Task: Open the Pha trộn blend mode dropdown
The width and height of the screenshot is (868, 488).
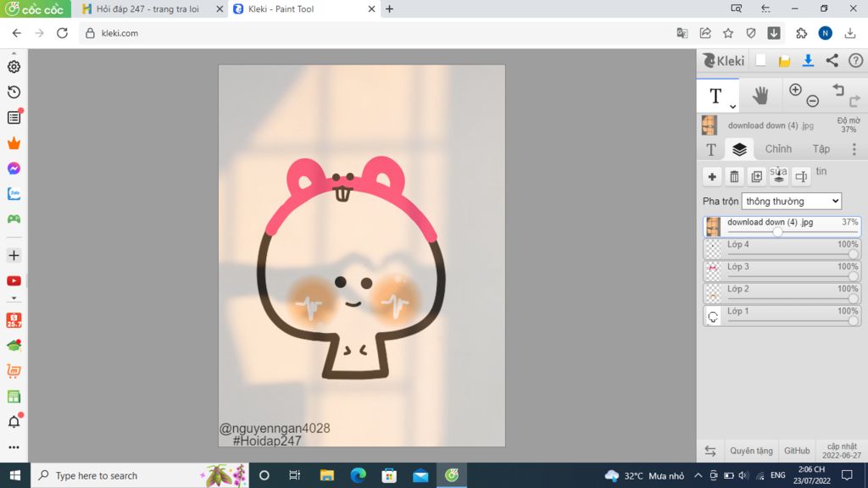Action: (791, 202)
